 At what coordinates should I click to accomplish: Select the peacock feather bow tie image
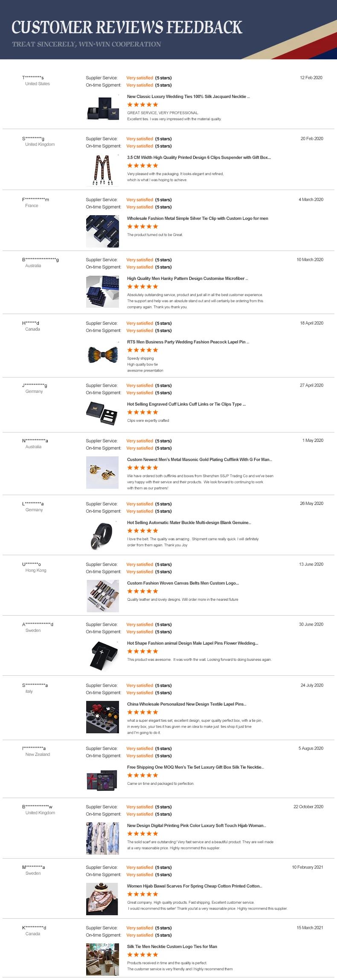point(102,354)
